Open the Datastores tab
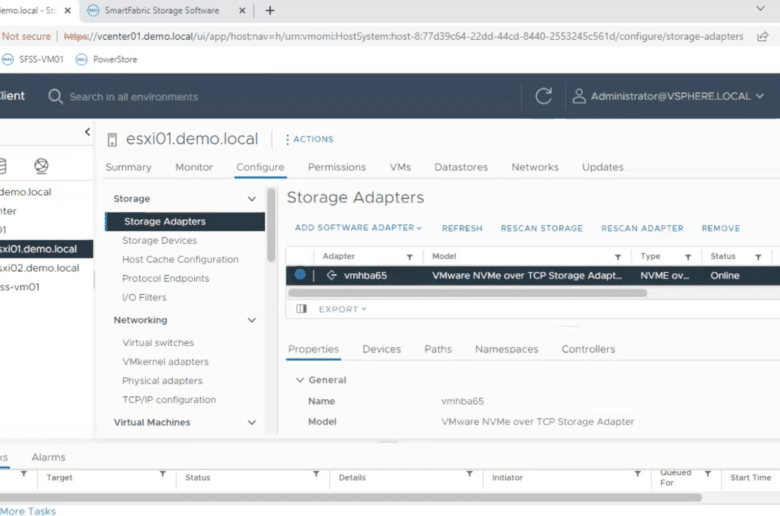Screen dimensions: 780x516 click(x=461, y=167)
